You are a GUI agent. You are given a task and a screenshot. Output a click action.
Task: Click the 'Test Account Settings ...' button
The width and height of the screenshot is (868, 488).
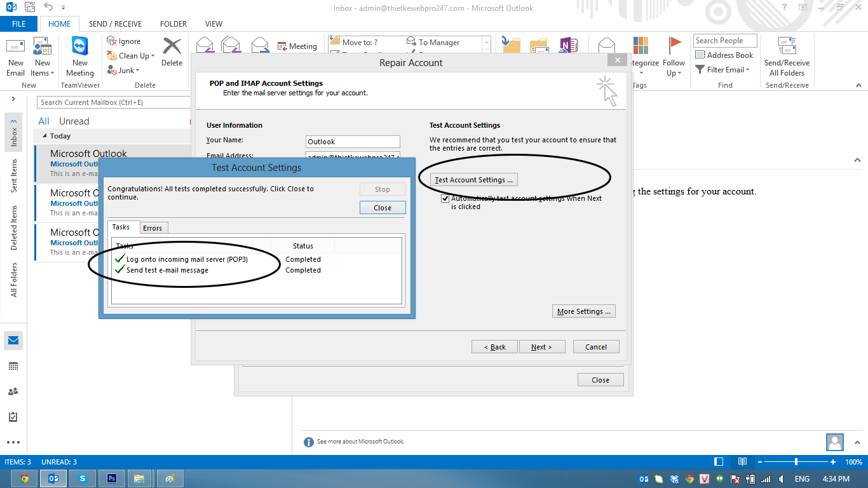click(x=474, y=180)
